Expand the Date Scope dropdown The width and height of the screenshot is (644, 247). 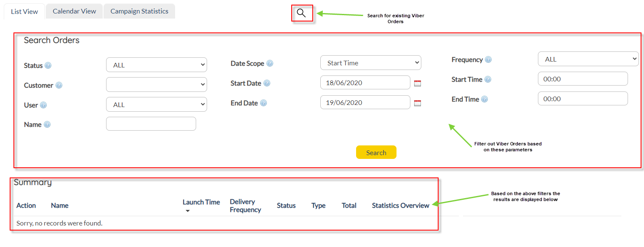[370, 63]
